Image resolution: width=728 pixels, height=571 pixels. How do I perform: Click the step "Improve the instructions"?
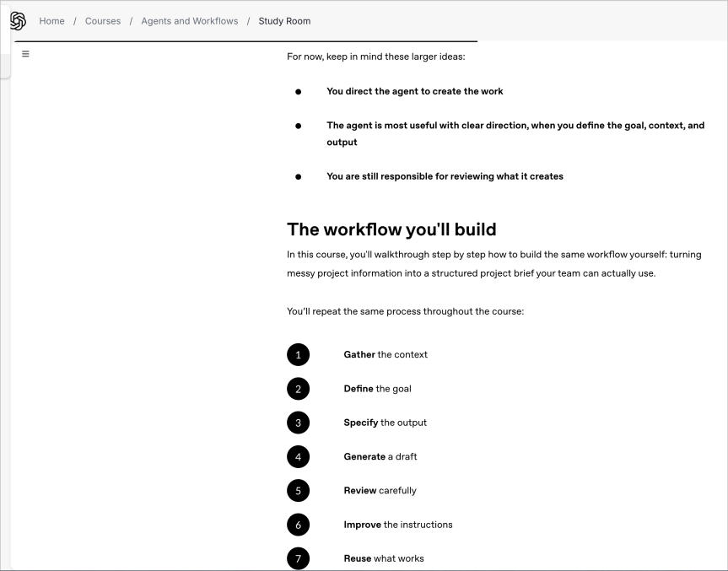coord(398,525)
